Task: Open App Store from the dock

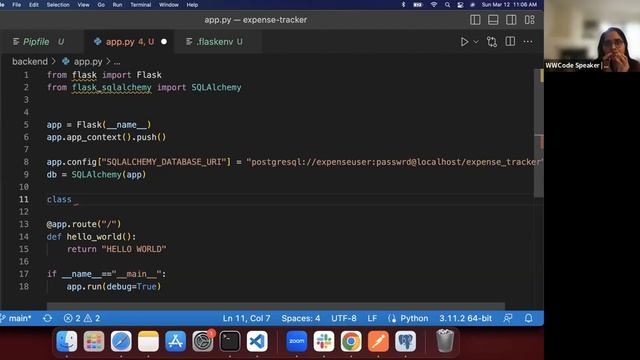Action: [176, 341]
